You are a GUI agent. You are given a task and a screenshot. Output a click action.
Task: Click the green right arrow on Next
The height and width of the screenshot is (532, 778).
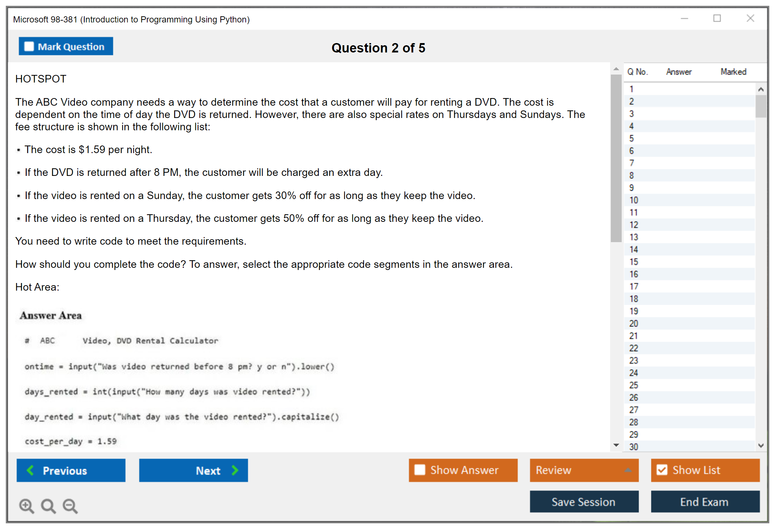(x=235, y=470)
